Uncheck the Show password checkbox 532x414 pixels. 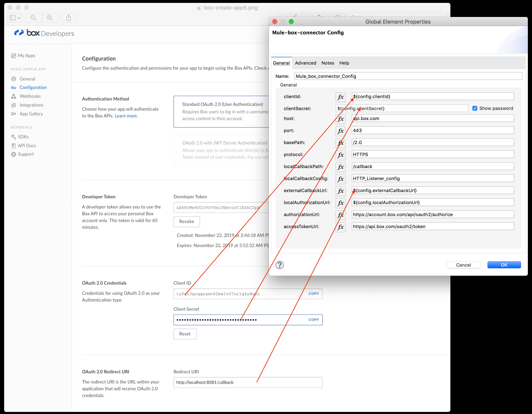475,108
